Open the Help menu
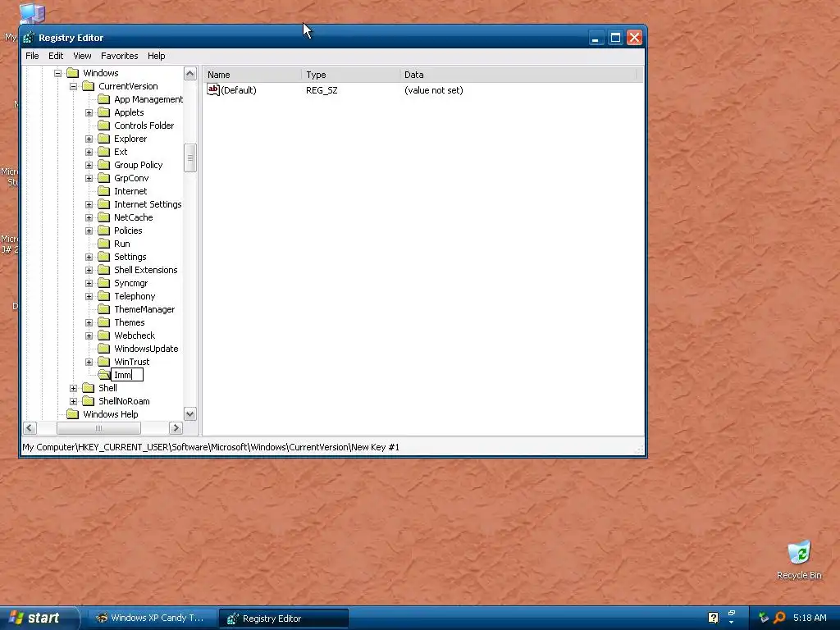Viewport: 840px width, 630px height. coord(157,56)
